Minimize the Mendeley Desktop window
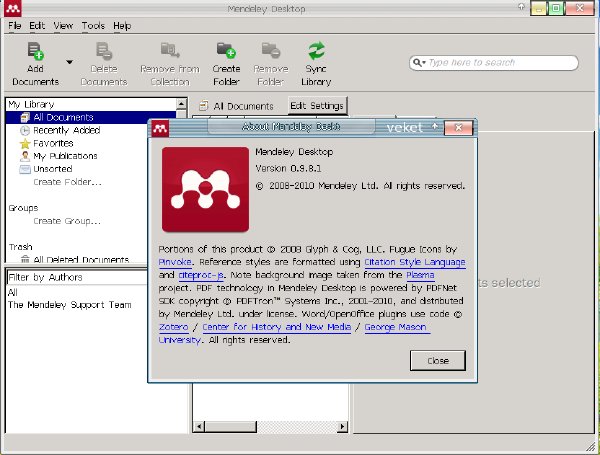This screenshot has width=600, height=455. click(x=538, y=8)
